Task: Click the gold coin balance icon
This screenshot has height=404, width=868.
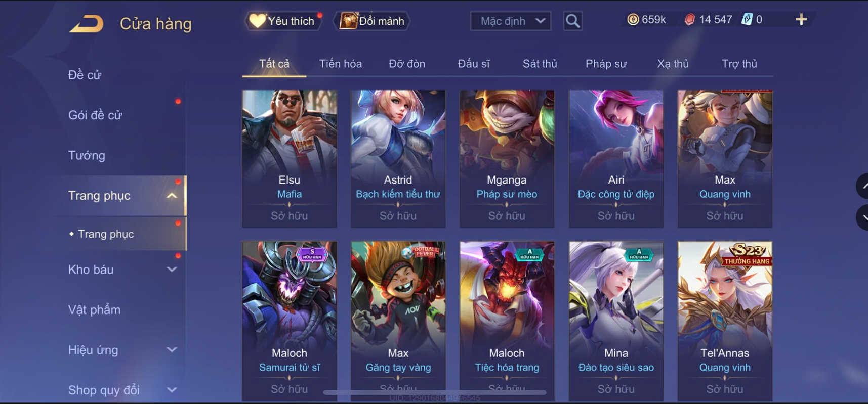Action: pos(633,20)
